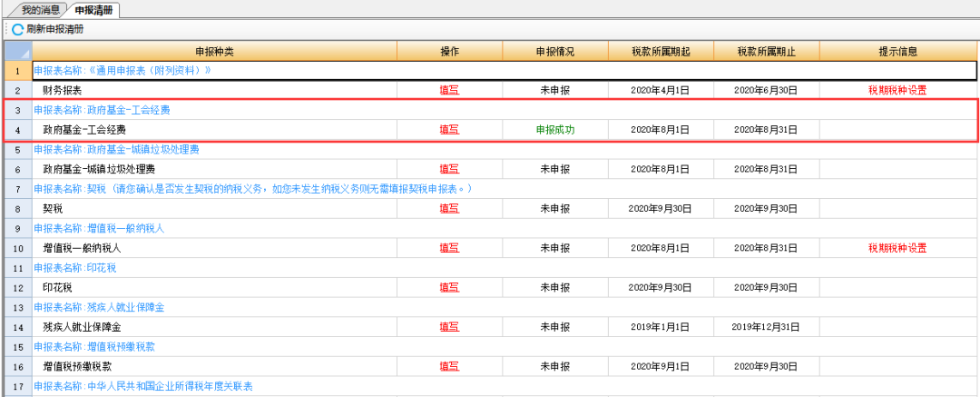The height and width of the screenshot is (397, 980).
Task: Click 未申报 status in 残疾人就业保障金 row
Action: [555, 327]
